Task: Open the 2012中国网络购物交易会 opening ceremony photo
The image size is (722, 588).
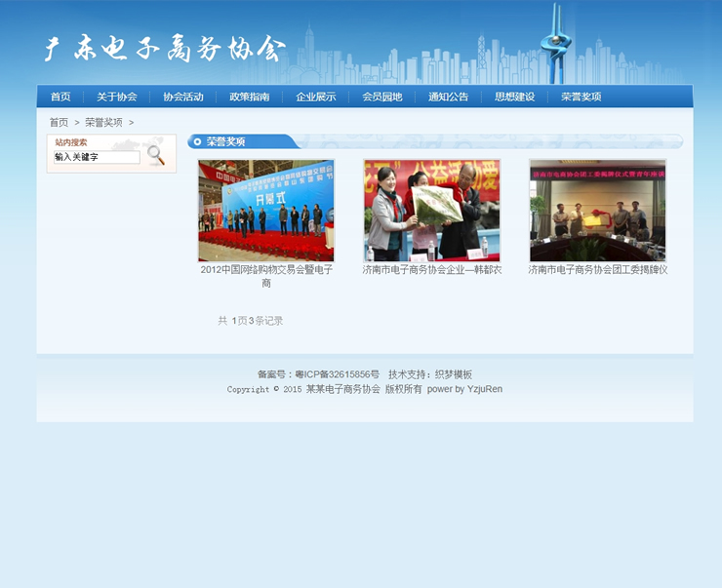Action: tap(266, 211)
